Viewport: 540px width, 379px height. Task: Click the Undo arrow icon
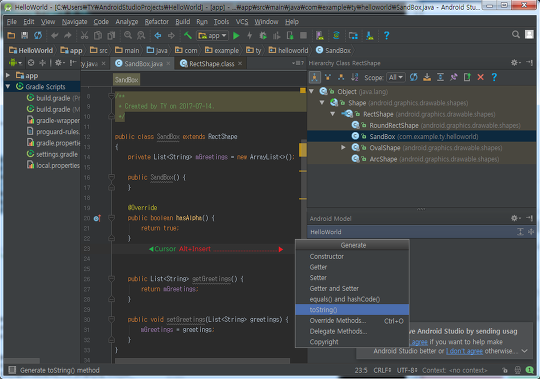tap(54, 35)
